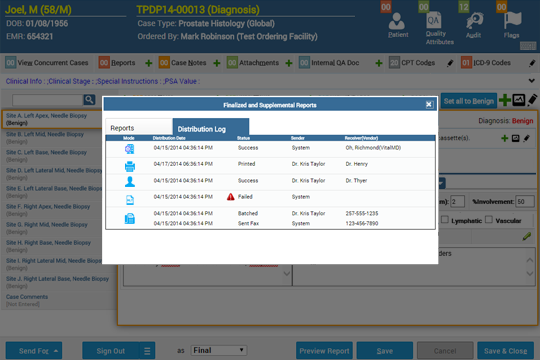Click red warning icon beside Failed
The height and width of the screenshot is (360, 540).
coord(231,197)
